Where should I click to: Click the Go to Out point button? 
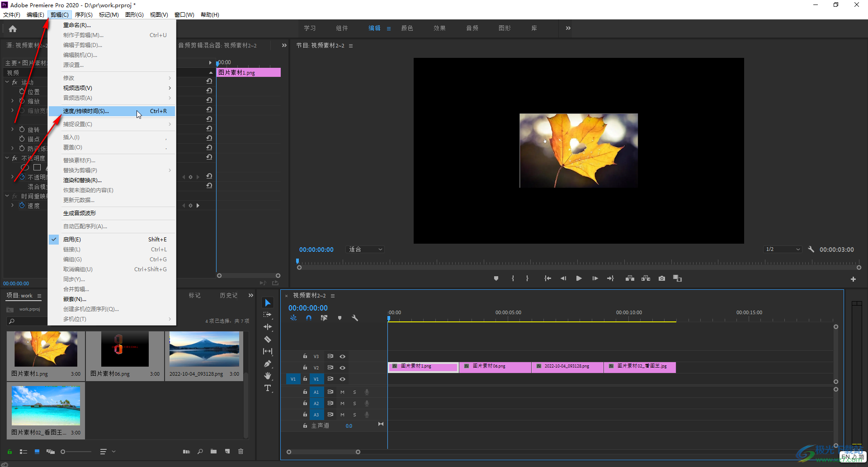point(610,278)
